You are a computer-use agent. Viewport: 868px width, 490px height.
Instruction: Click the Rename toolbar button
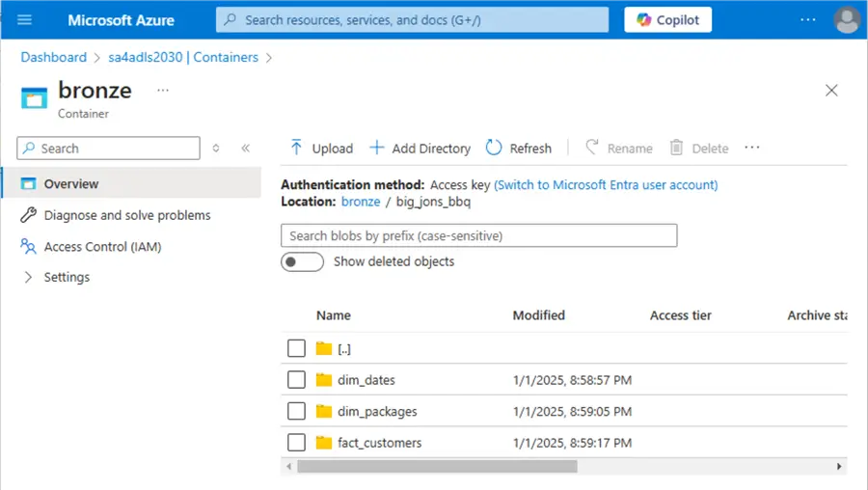click(x=619, y=148)
